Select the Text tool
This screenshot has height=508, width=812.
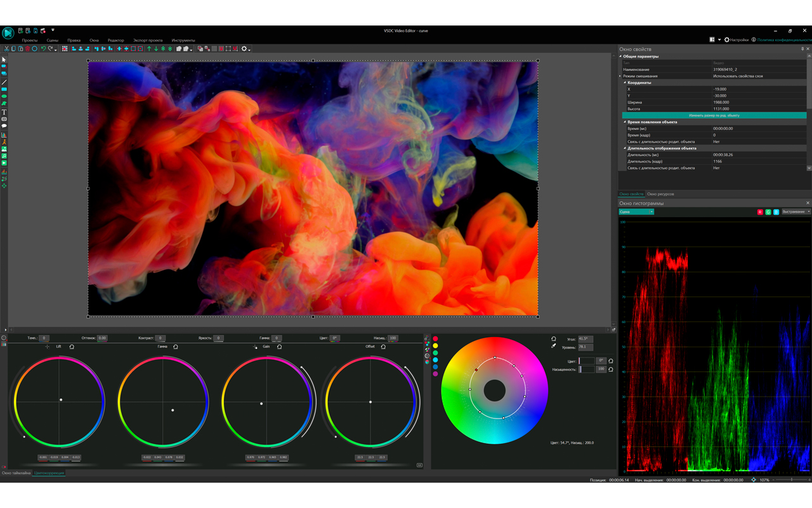point(4,111)
